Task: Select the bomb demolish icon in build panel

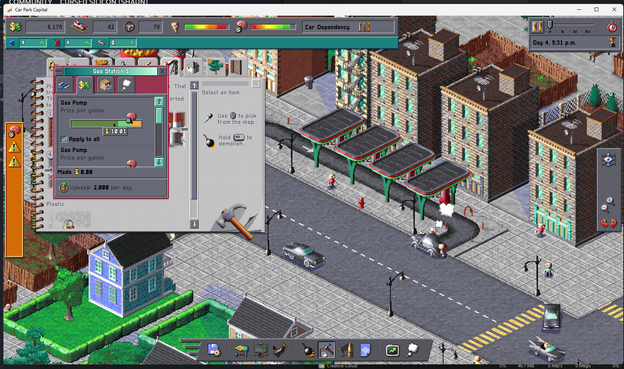Action: click(x=209, y=141)
